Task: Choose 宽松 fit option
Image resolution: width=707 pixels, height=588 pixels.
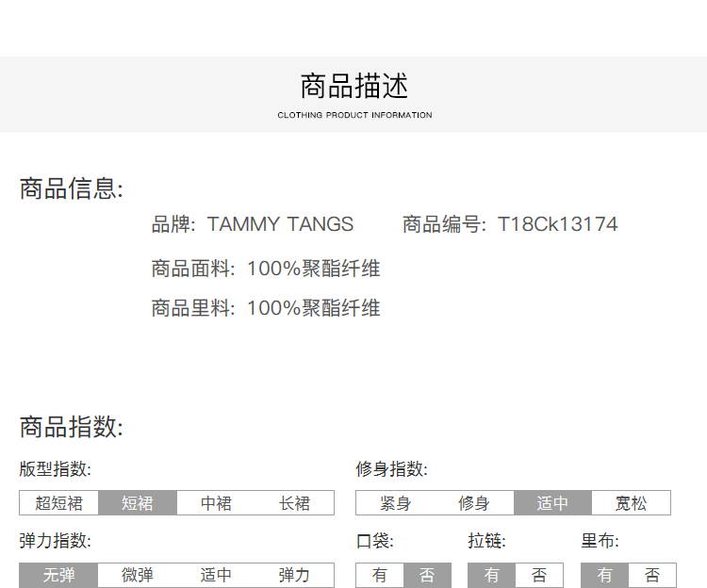Action: 631,503
